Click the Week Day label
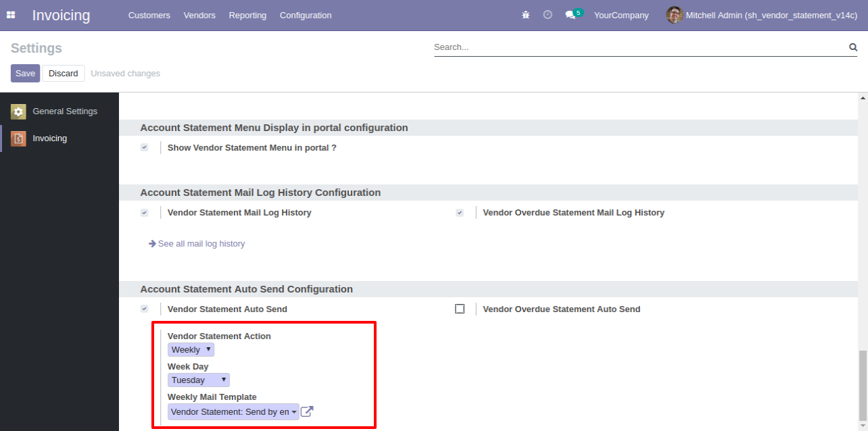 pos(188,366)
